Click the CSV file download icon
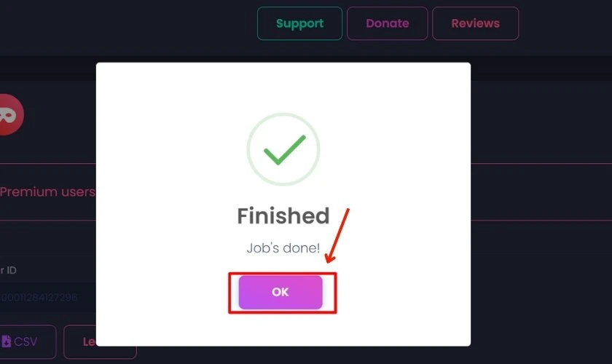Viewport: 612px width, 364px height. click(7, 341)
